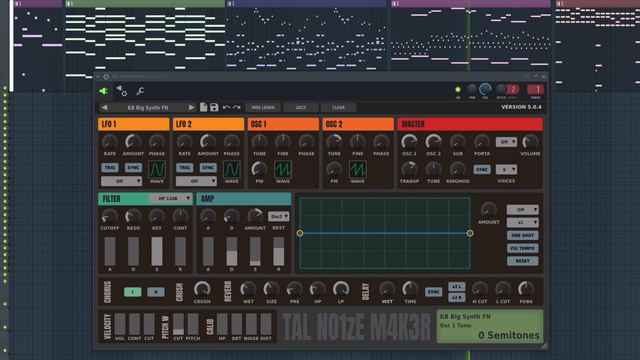Toggle LFO 2 Trig button
The image size is (640, 360).
[x=184, y=167]
